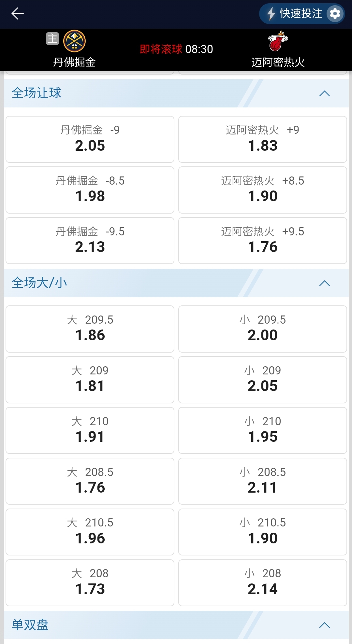Tap the 08:30 match start time
This screenshot has width=352, height=644.
click(x=199, y=49)
